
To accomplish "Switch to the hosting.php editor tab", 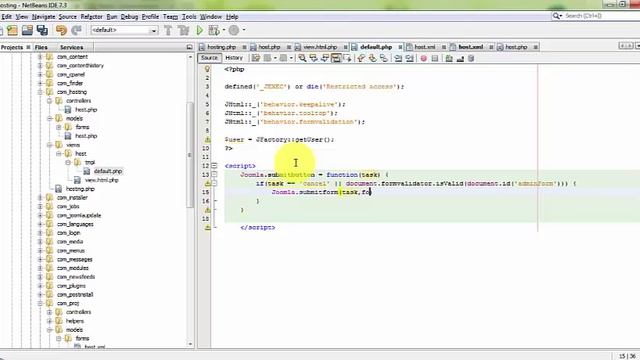I will [x=221, y=47].
